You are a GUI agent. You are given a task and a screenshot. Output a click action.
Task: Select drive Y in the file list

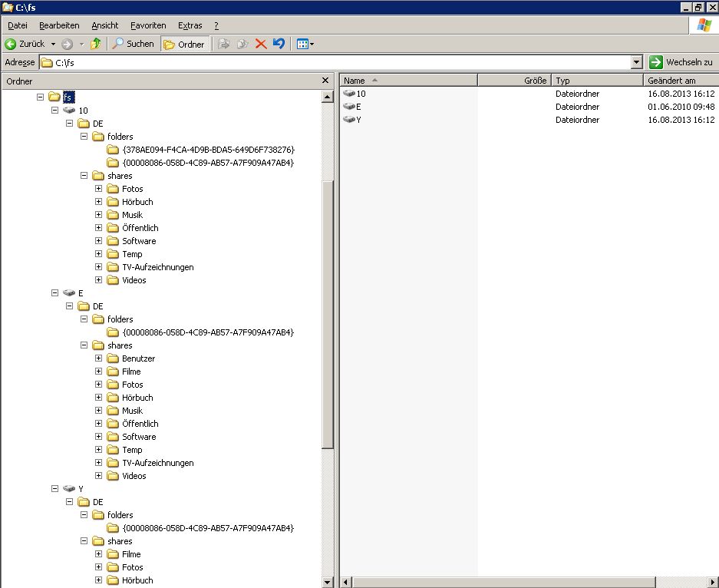(x=358, y=120)
